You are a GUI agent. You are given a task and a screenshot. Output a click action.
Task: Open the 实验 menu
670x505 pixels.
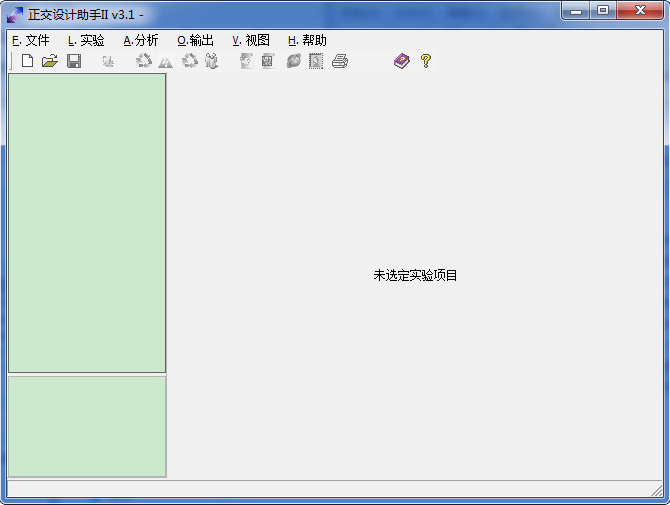pos(86,40)
